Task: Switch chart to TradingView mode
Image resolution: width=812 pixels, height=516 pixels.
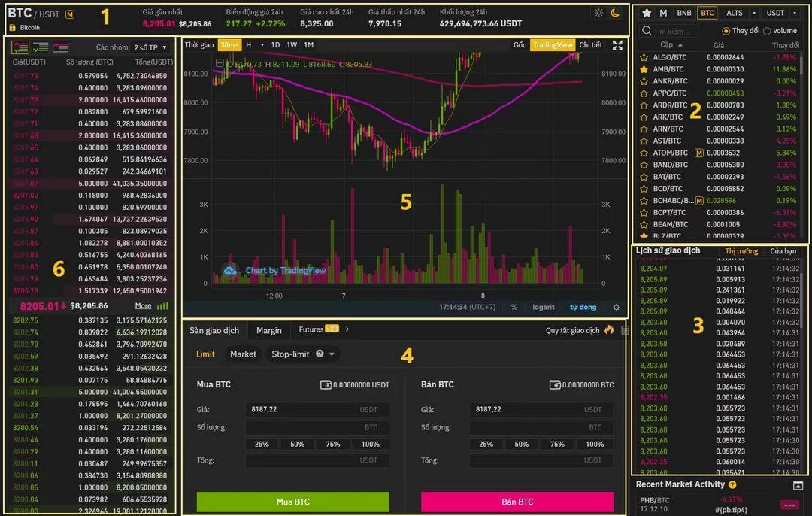Action: pos(553,45)
